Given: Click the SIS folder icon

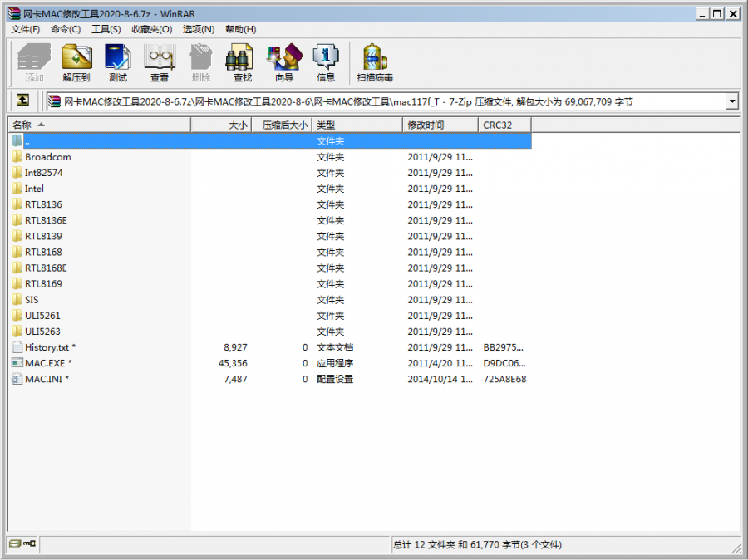Looking at the screenshot, I should (17, 300).
